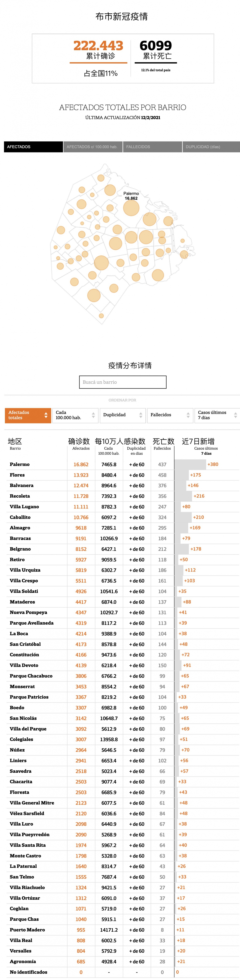This screenshot has width=240, height=980.
Task: Click sort arrows beside Duplicidad sort option
Action: coord(141,415)
